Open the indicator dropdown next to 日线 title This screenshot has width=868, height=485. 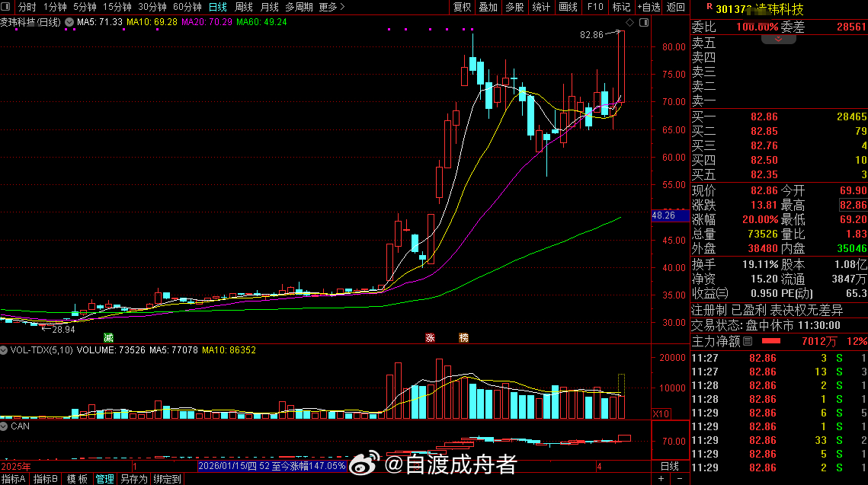69,22
